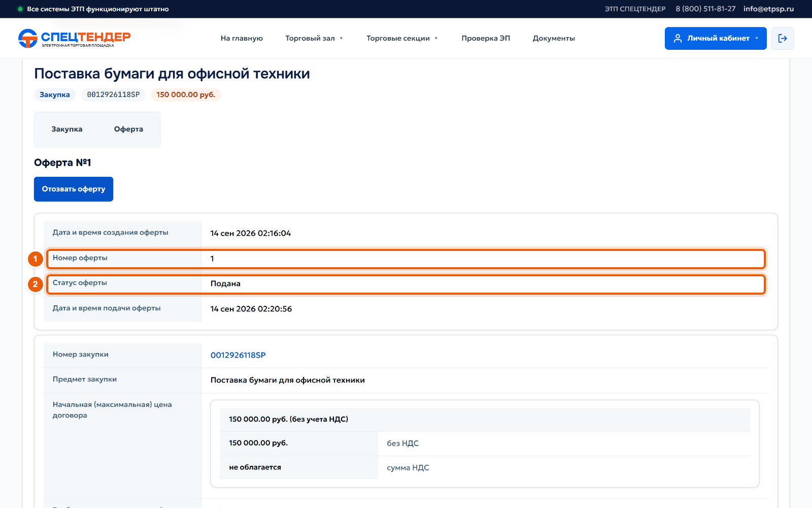Click the logout icon button

pos(783,38)
